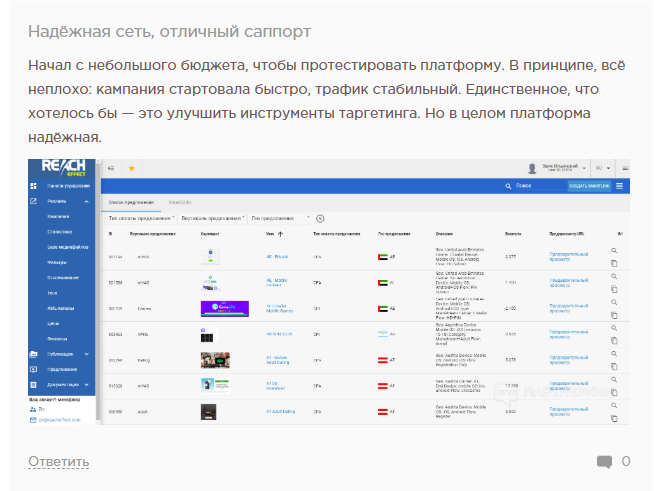Click the comment bubble icon beside the count
Viewport: 654px width, 491px height.
click(604, 461)
